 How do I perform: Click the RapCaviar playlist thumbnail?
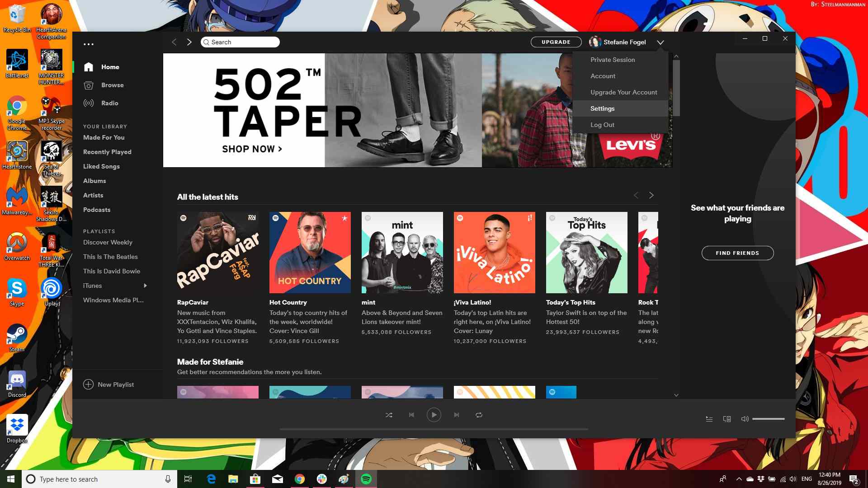click(x=217, y=253)
